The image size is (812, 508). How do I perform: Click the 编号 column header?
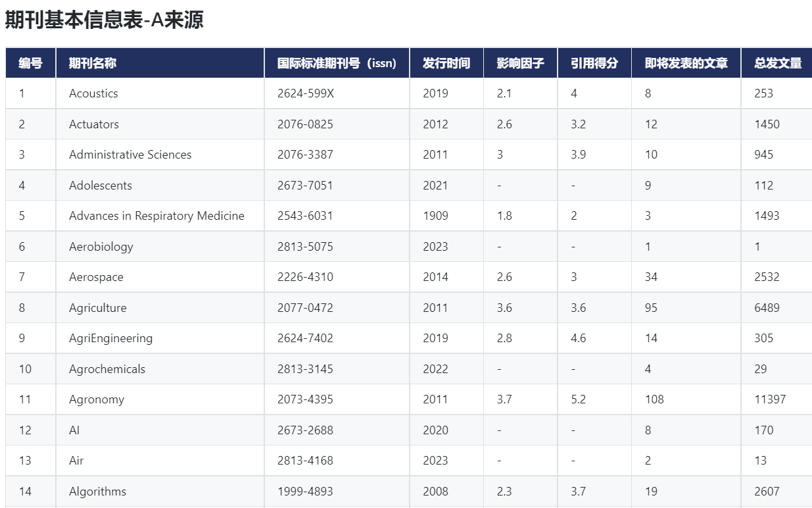click(x=30, y=63)
